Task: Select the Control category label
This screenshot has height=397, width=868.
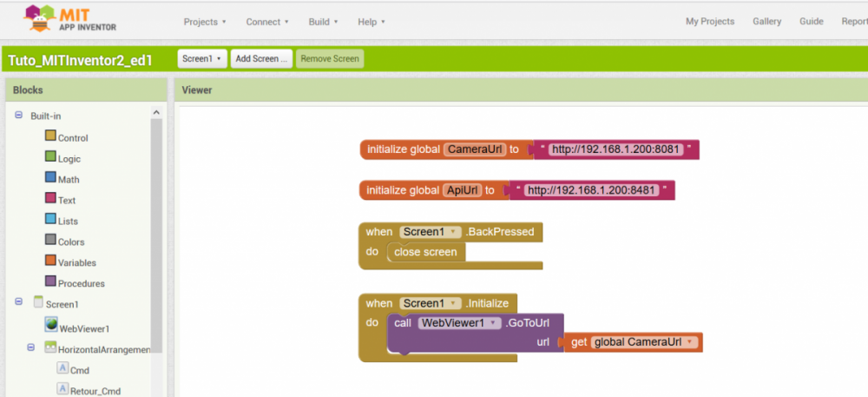Action: tap(73, 138)
